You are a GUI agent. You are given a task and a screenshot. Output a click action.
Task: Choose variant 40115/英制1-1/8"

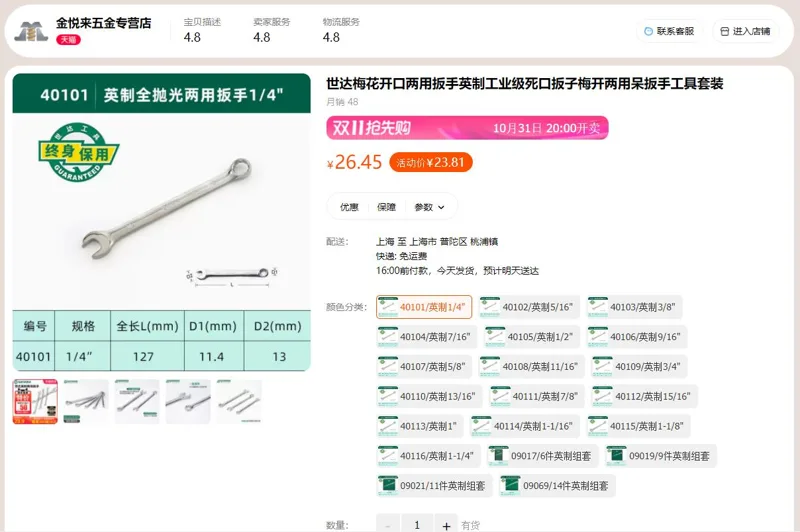tap(638, 426)
